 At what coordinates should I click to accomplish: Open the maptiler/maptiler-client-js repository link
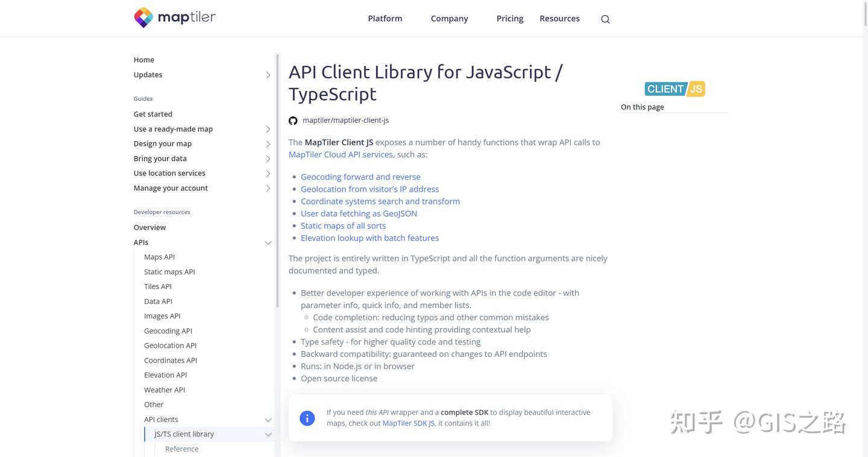coord(345,121)
